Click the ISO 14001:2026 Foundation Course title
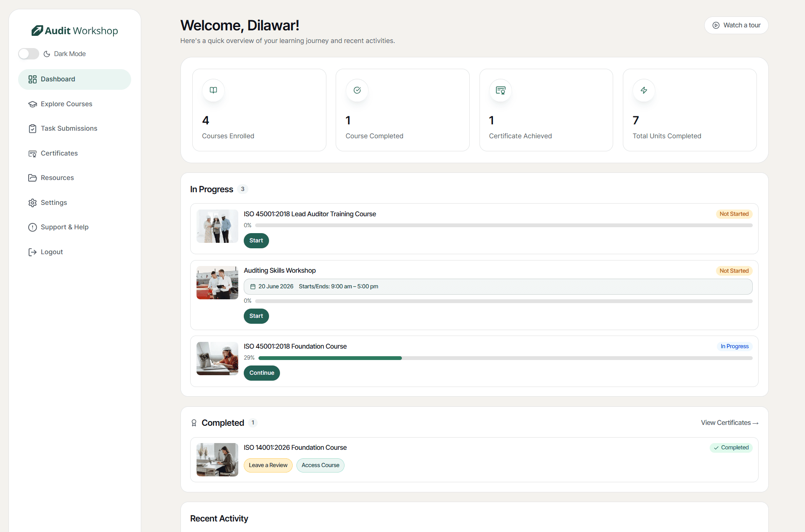 pyautogui.click(x=295, y=448)
